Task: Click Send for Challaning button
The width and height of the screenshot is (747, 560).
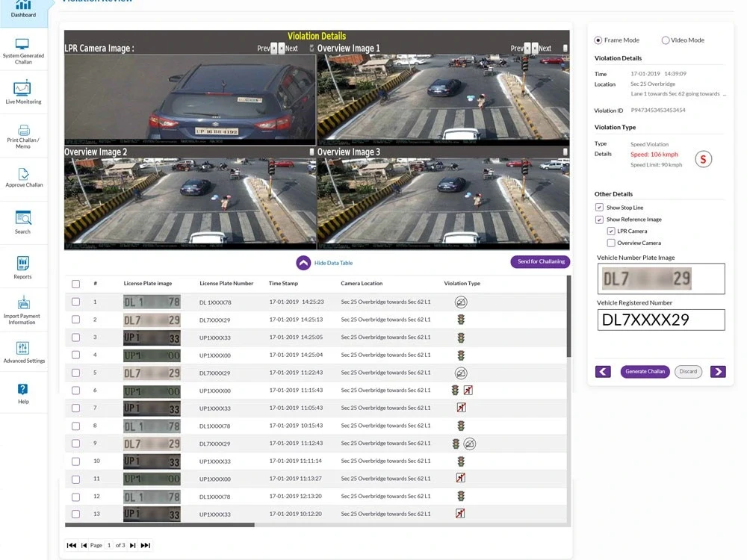Action: click(541, 261)
